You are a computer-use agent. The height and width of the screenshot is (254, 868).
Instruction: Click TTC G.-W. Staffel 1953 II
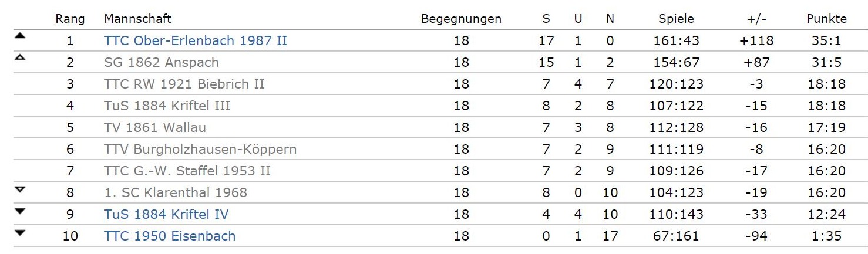pos(187,171)
